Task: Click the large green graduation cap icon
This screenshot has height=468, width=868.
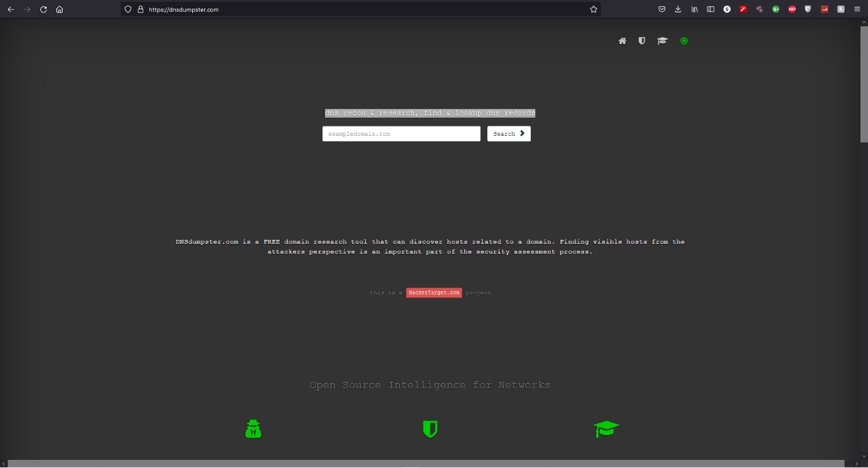Action: [x=606, y=429]
